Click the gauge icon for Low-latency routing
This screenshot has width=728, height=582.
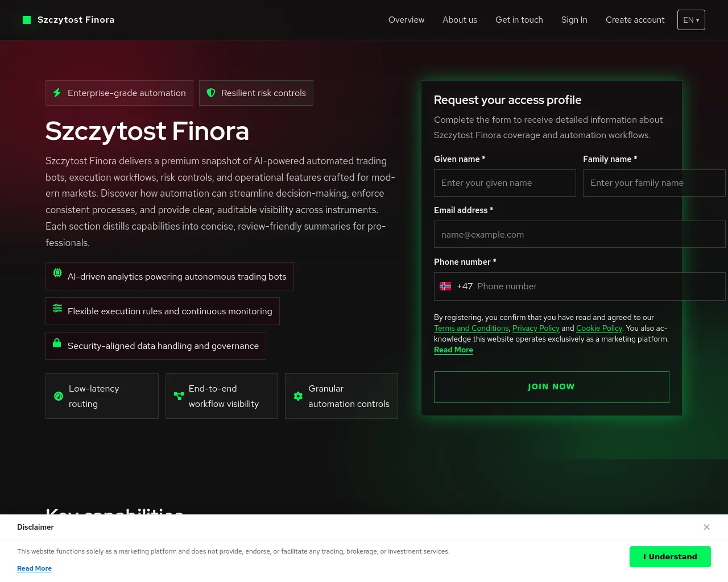pyautogui.click(x=59, y=396)
